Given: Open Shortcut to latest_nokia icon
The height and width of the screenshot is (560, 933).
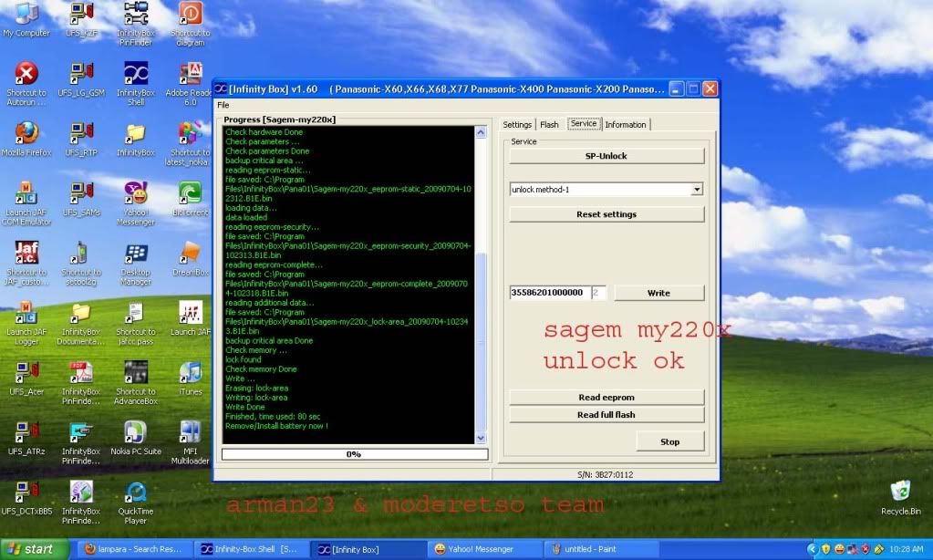Looking at the screenshot, I should coord(189,143).
